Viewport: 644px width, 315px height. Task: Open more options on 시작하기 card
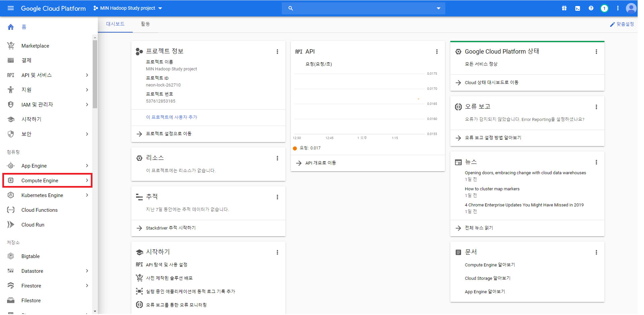coord(277,252)
